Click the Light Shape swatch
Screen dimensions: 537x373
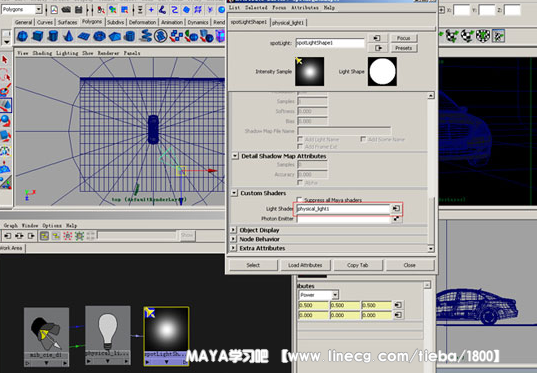(x=382, y=71)
